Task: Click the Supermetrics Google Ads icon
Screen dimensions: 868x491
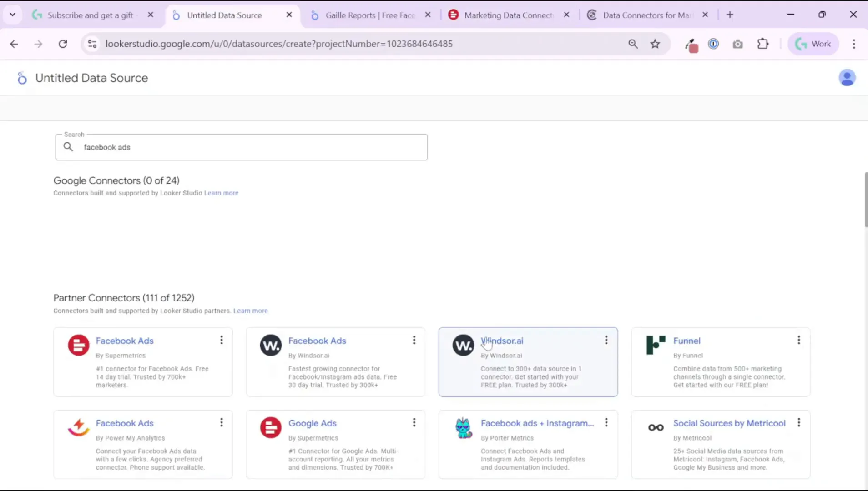Action: (270, 427)
